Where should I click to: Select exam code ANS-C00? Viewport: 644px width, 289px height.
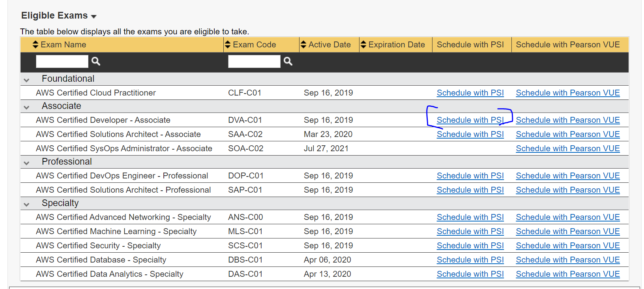(245, 217)
